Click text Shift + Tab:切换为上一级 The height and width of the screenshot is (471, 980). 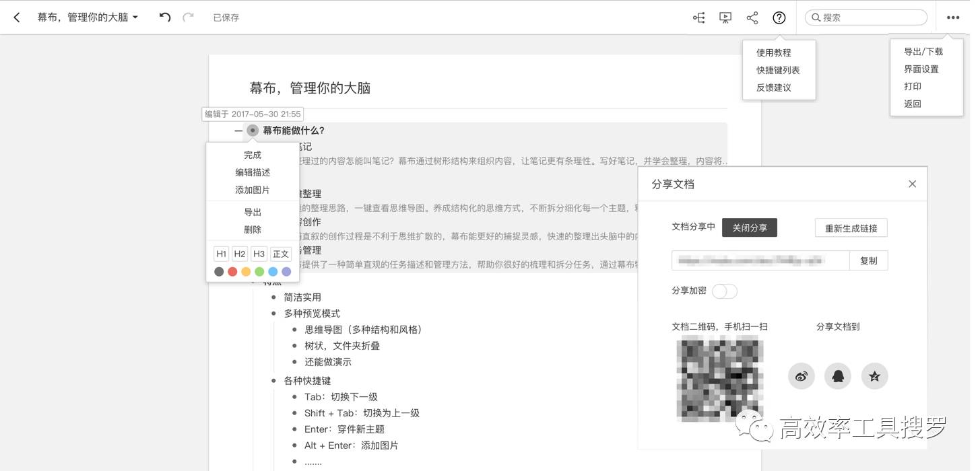point(362,412)
